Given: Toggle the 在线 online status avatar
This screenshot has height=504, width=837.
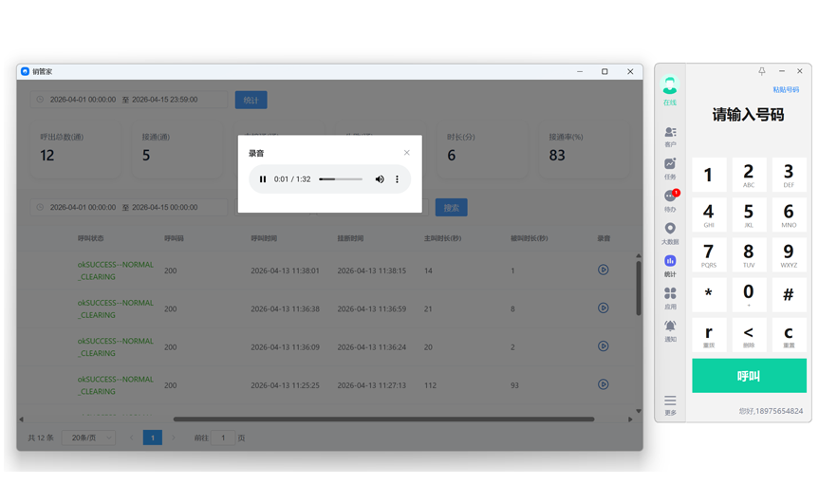Looking at the screenshot, I should coord(670,87).
